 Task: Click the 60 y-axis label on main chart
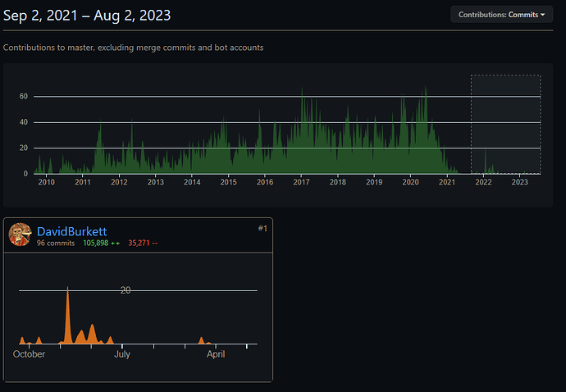pyautogui.click(x=24, y=97)
